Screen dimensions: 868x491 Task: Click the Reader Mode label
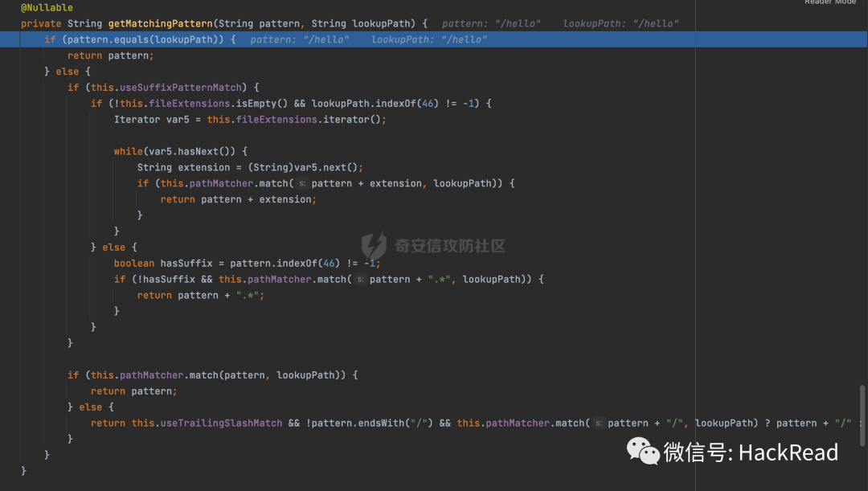(x=829, y=2)
